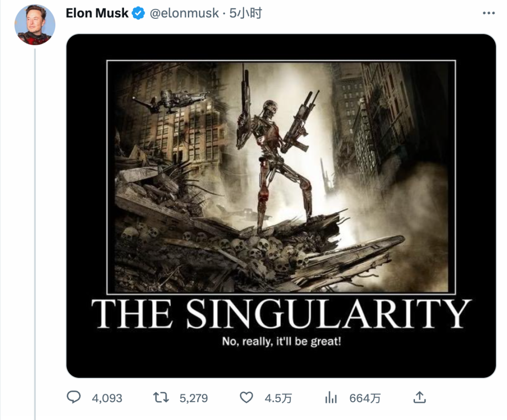Click the @elonmusk handle
507x420 pixels.
click(x=184, y=13)
